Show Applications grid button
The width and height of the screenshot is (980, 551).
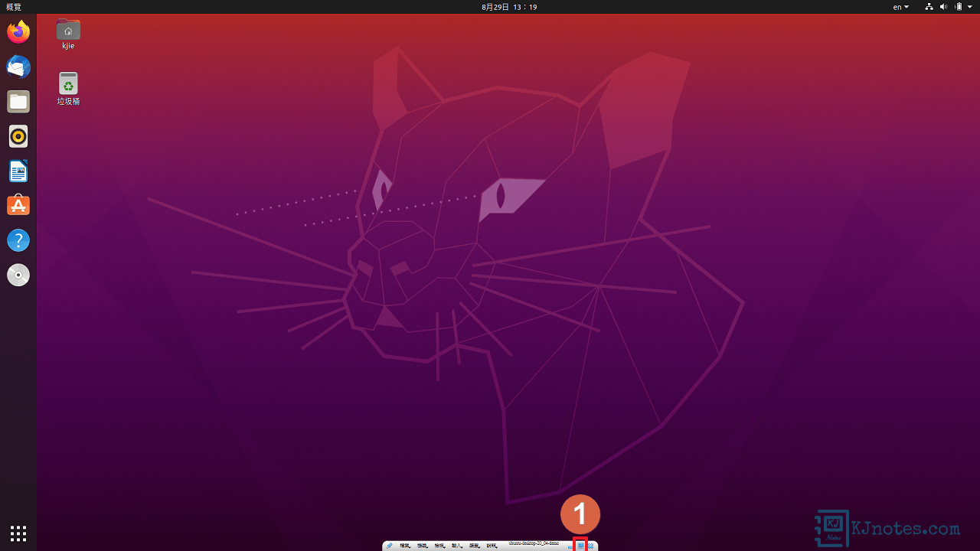(x=18, y=533)
